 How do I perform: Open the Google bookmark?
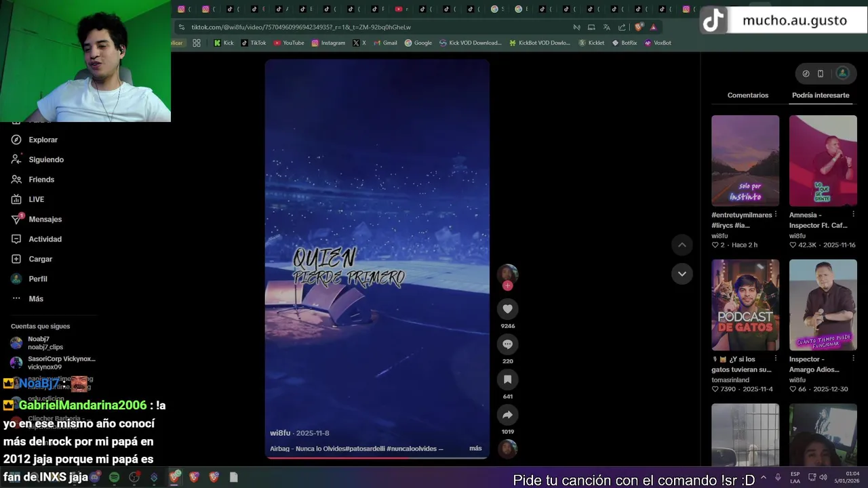coord(418,43)
